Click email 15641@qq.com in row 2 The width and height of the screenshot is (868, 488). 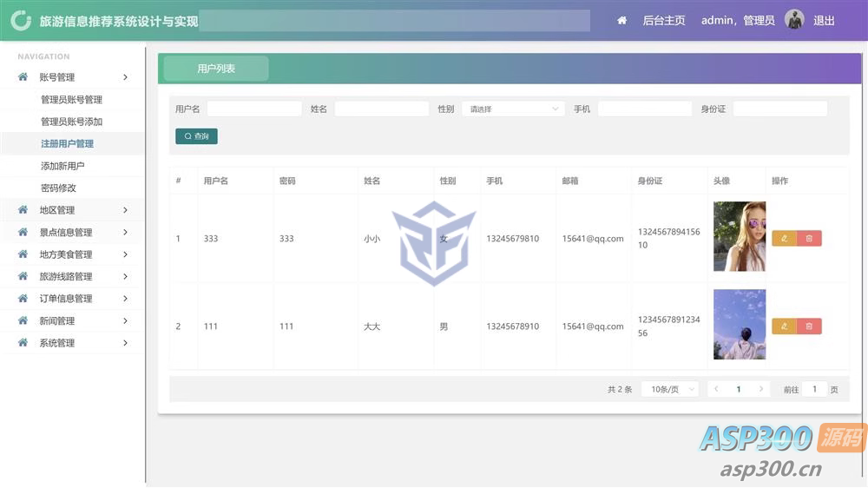[593, 326]
